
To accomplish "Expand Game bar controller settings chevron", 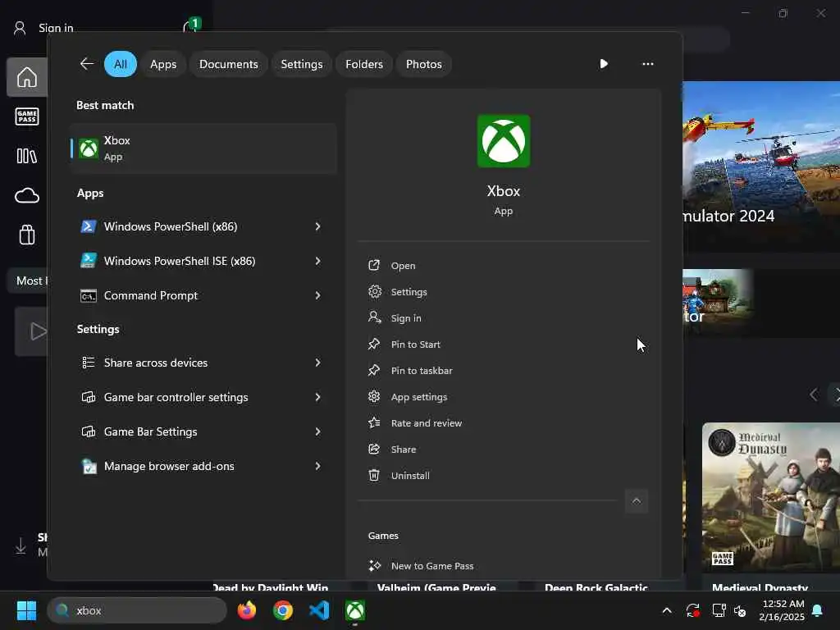I will pyautogui.click(x=317, y=397).
